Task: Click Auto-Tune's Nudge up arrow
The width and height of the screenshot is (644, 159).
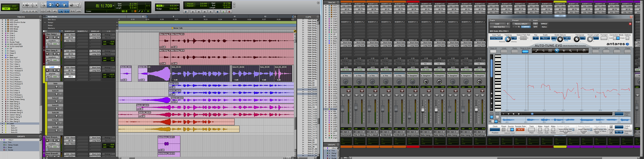Action: click(x=611, y=127)
